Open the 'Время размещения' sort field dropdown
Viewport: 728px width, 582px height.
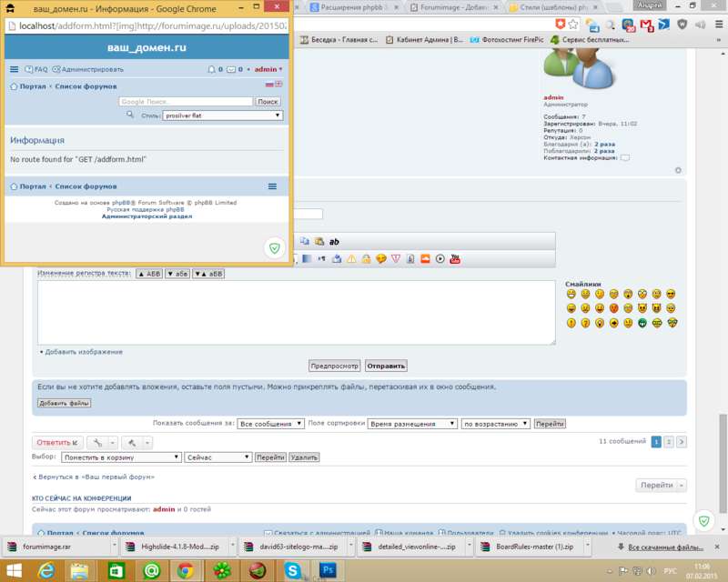coord(412,424)
